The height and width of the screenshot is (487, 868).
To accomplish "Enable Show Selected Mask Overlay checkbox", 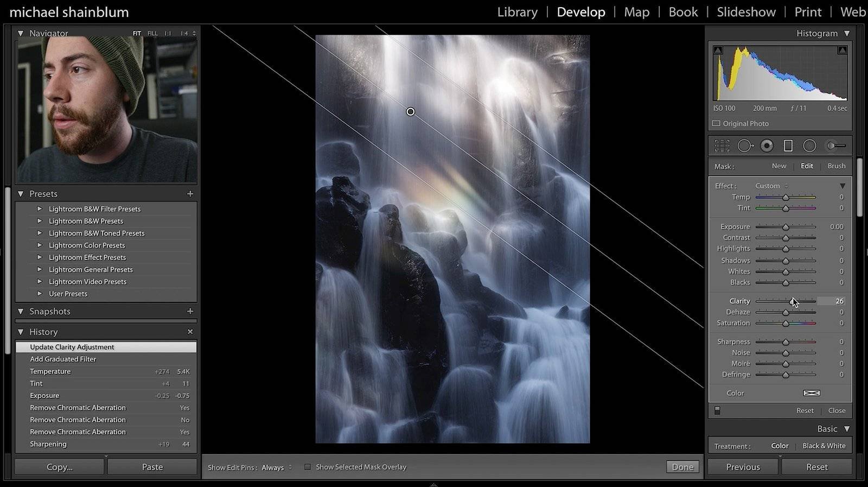I will click(x=308, y=467).
